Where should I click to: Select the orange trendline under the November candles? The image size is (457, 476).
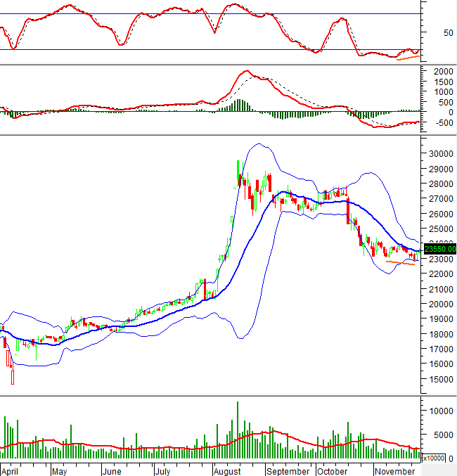(399, 263)
